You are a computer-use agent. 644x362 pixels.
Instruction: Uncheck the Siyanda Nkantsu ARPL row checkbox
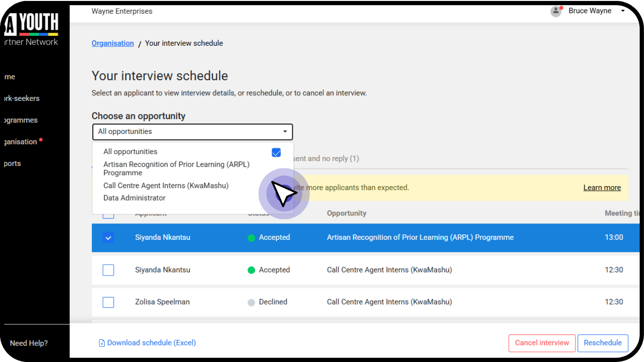108,238
